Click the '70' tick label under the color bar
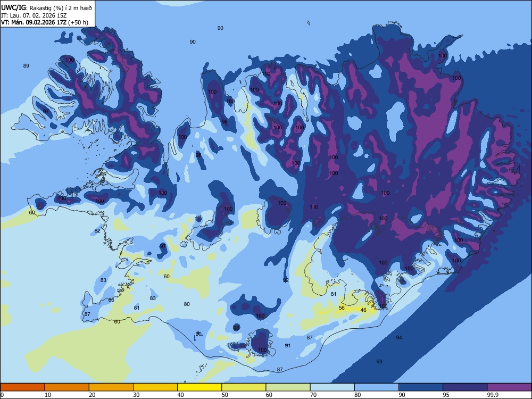 (x=313, y=395)
